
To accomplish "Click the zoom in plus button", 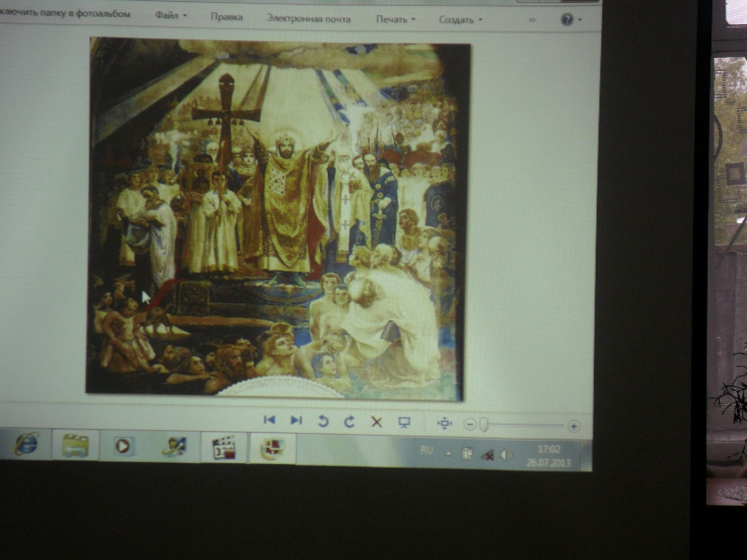I will coord(573,426).
